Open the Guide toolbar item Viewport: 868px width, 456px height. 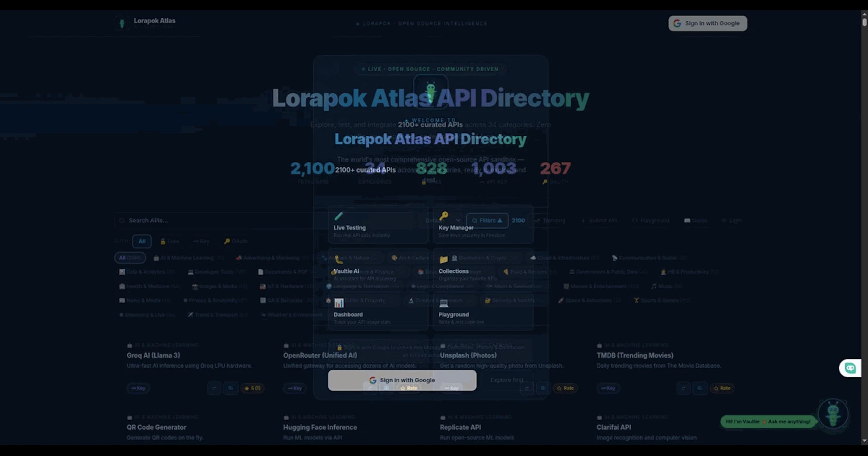pyautogui.click(x=696, y=220)
